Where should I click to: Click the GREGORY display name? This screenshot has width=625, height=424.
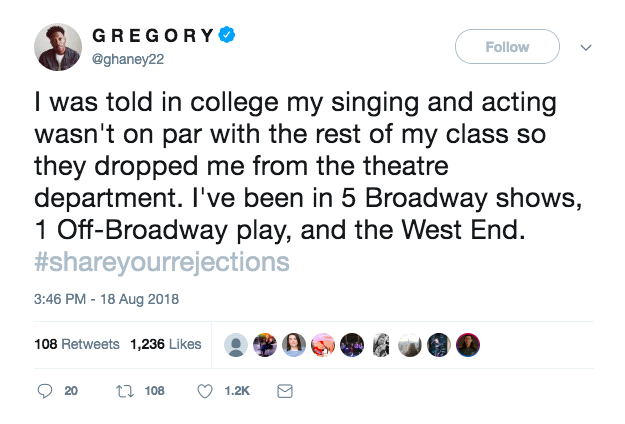(x=153, y=37)
